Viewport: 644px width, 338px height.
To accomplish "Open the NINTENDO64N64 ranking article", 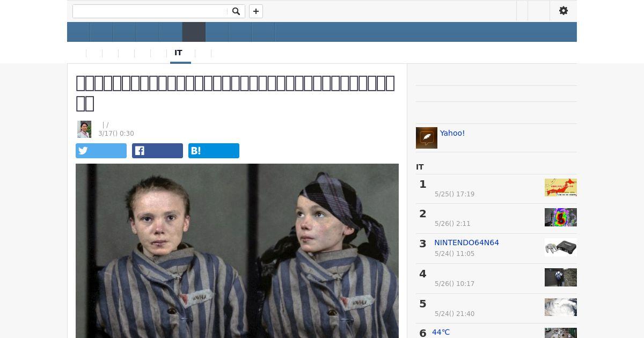I will [466, 243].
